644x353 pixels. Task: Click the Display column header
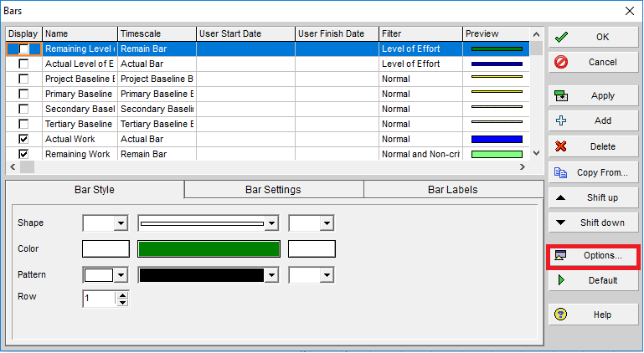point(23,33)
